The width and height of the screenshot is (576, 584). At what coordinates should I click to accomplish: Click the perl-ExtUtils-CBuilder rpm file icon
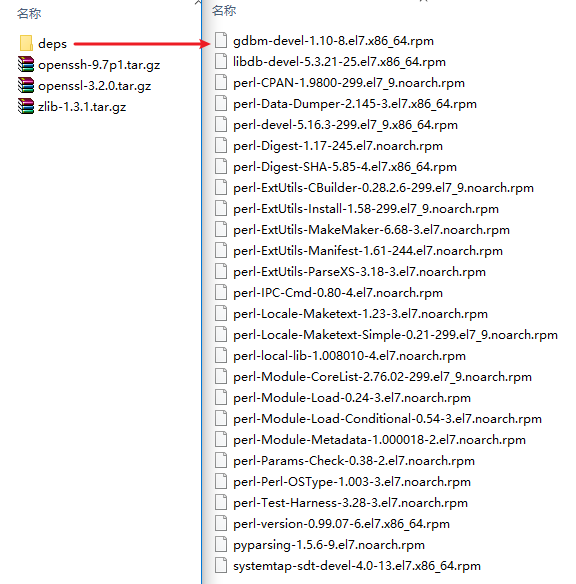click(221, 187)
